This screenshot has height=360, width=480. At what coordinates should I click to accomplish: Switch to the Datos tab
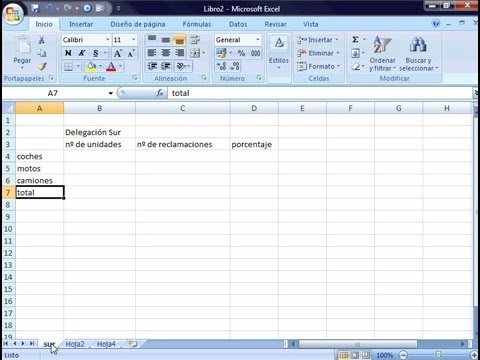click(x=238, y=24)
